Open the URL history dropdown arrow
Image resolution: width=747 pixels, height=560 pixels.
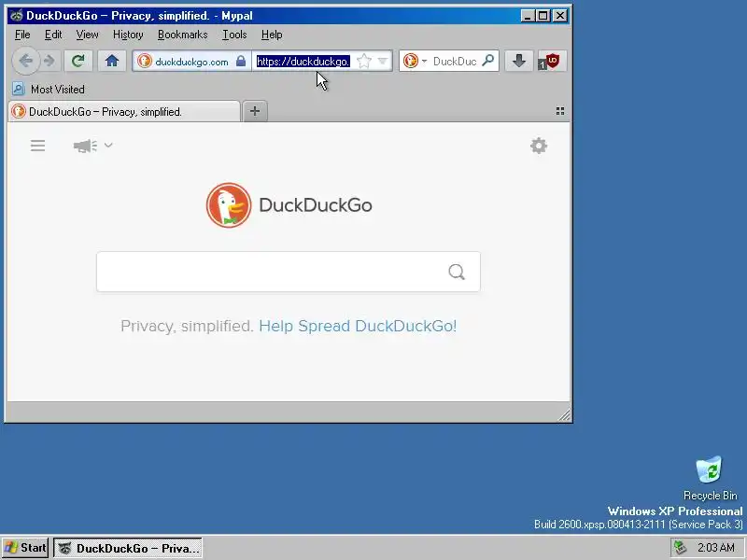(x=383, y=61)
